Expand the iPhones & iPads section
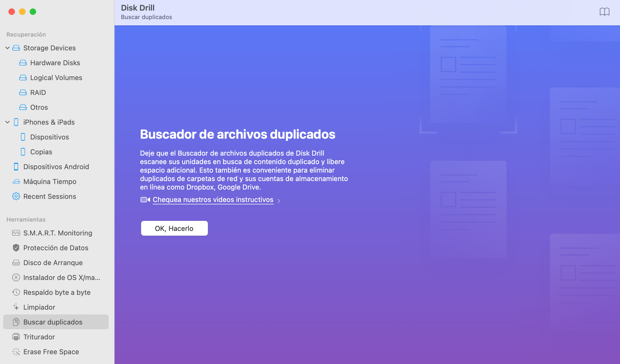 [x=7, y=122]
